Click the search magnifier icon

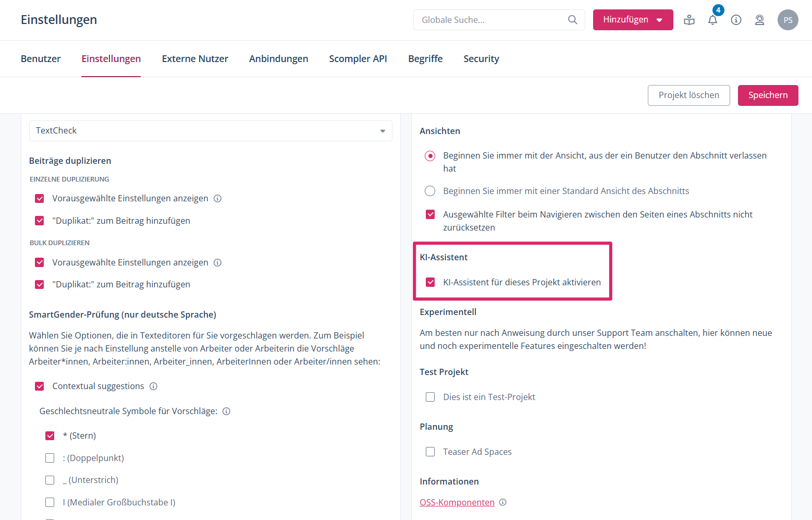tap(572, 20)
